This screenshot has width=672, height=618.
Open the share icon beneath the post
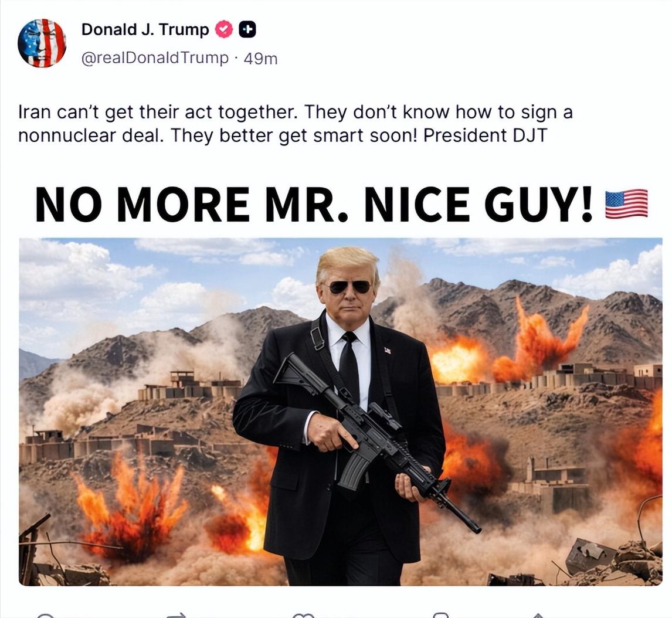[x=538, y=616]
